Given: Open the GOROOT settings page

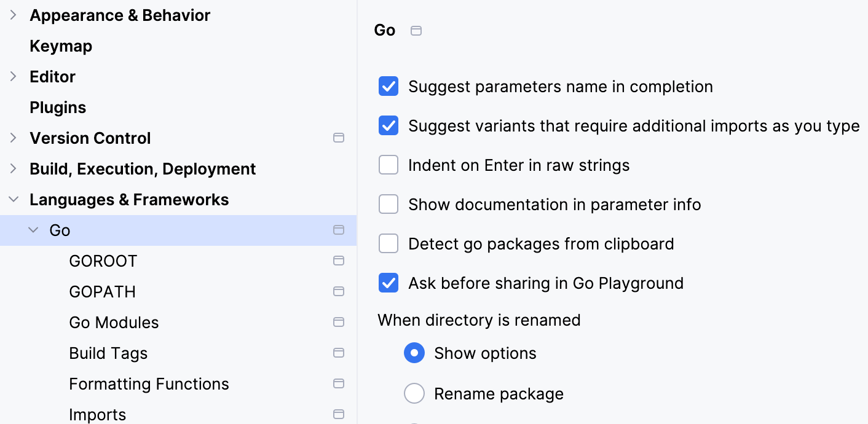Looking at the screenshot, I should 103,261.
